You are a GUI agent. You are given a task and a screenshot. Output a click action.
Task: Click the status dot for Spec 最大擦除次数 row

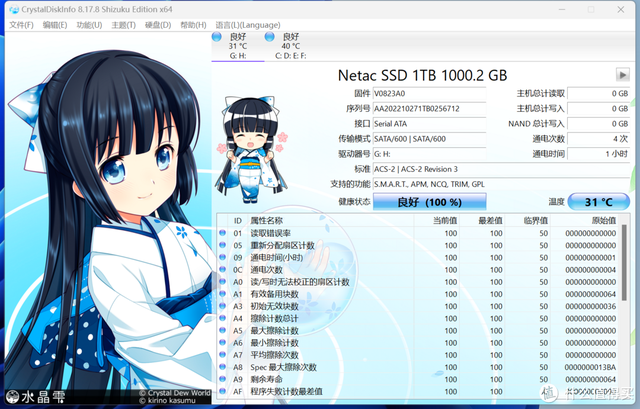(222, 367)
